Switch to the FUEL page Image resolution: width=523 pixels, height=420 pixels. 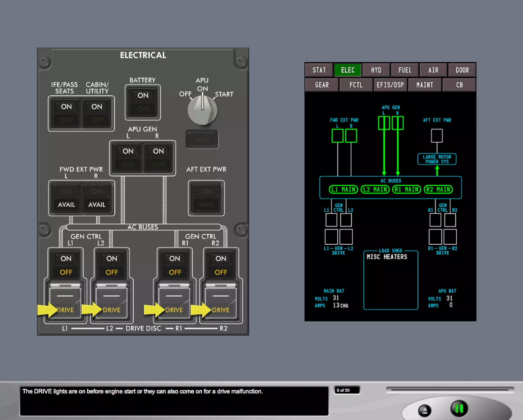pyautogui.click(x=405, y=70)
